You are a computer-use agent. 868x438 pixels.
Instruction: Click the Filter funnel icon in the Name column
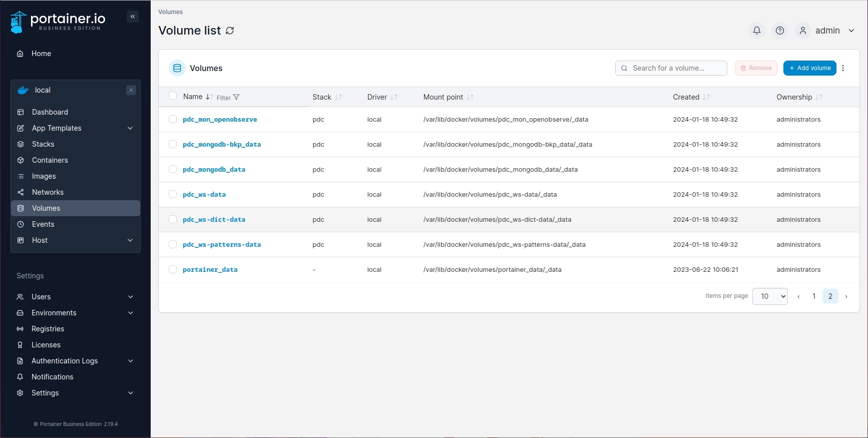[236, 97]
